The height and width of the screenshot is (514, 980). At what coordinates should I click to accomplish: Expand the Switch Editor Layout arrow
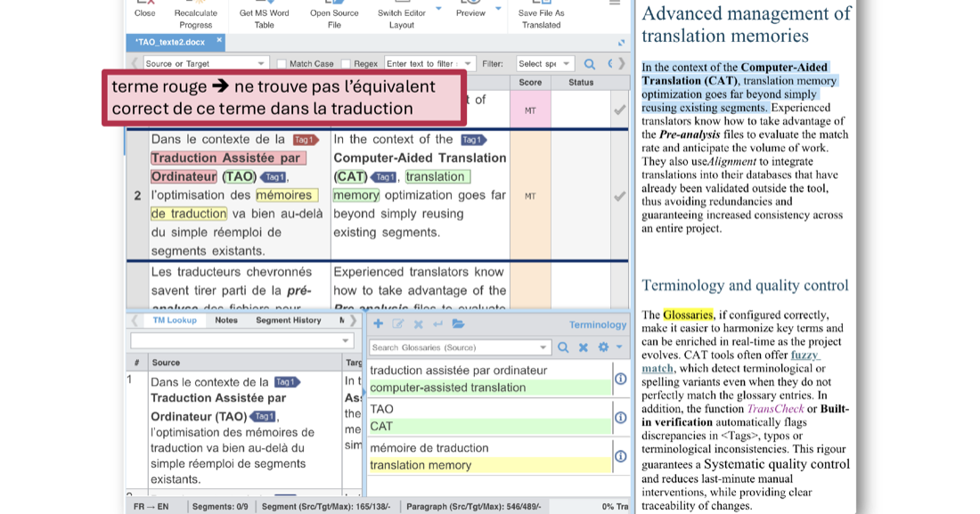click(x=438, y=9)
